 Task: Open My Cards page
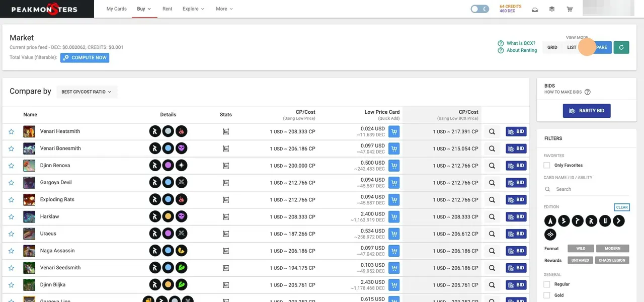(x=117, y=9)
